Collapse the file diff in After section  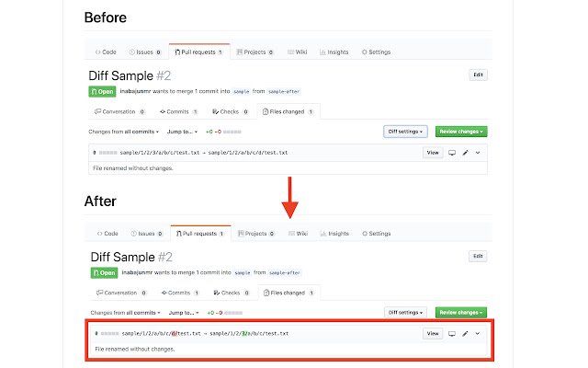click(x=478, y=333)
